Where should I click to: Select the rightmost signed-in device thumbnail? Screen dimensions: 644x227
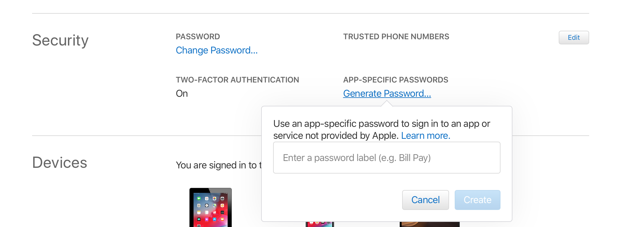tap(429, 223)
